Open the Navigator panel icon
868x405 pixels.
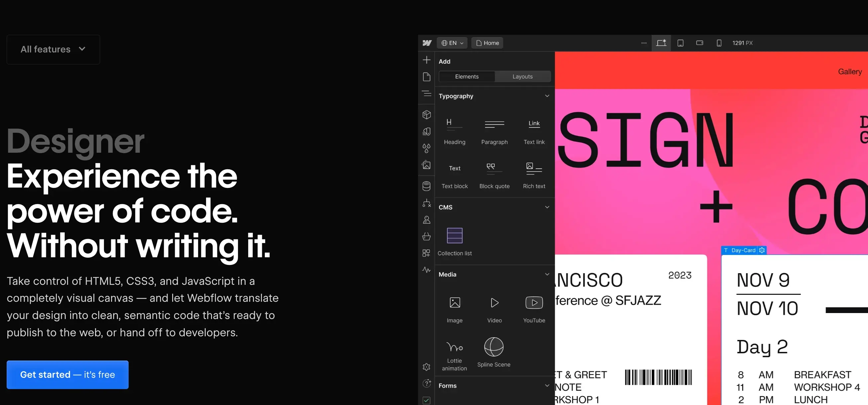click(x=427, y=93)
